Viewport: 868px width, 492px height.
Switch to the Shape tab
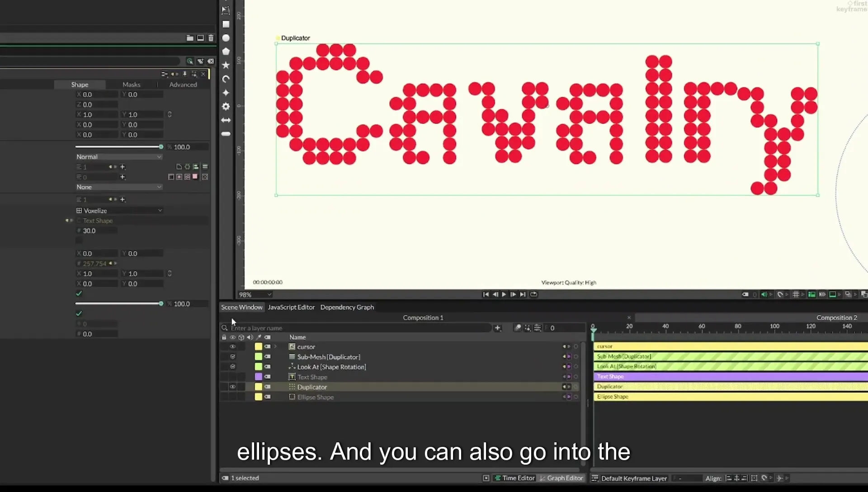coord(80,85)
